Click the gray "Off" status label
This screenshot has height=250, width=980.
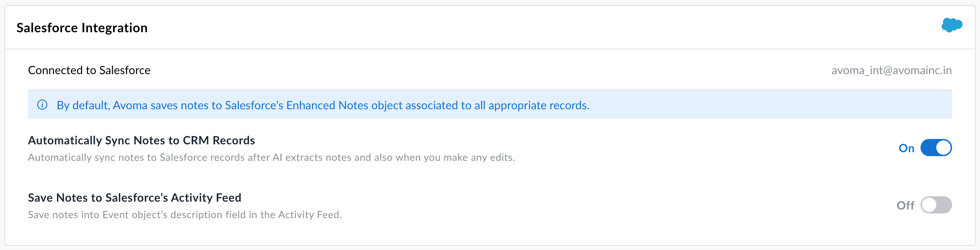[x=905, y=206]
